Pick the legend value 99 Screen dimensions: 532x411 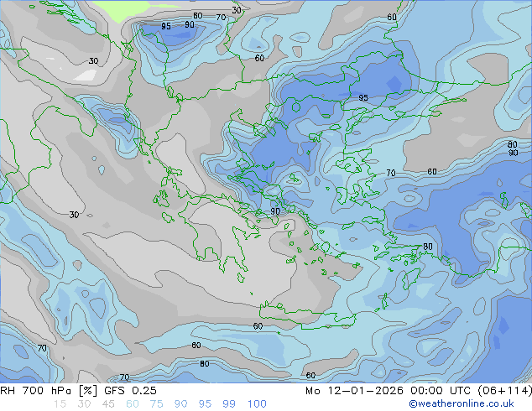[x=229, y=404]
